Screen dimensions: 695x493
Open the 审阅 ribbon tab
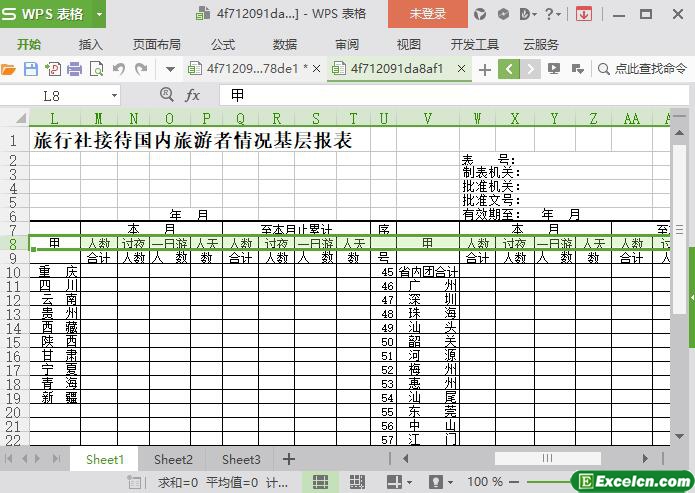347,44
